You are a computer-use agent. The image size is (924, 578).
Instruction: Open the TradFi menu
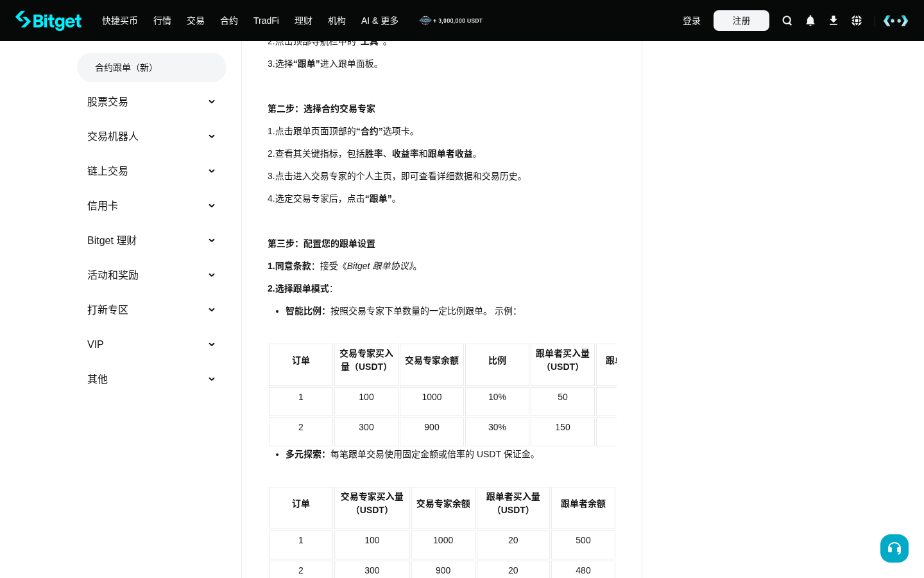click(266, 21)
